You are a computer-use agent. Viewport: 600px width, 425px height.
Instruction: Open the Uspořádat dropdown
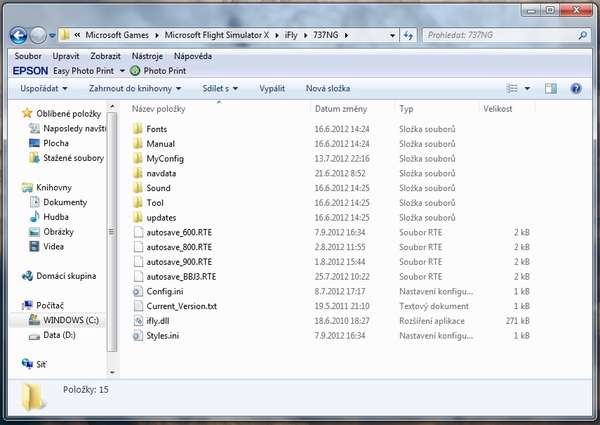pos(44,88)
